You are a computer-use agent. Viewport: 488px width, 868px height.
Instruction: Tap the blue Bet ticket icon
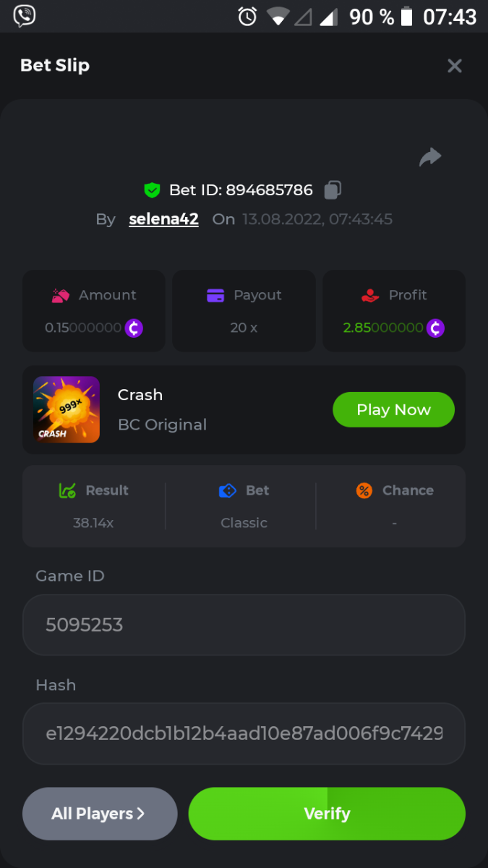(227, 490)
